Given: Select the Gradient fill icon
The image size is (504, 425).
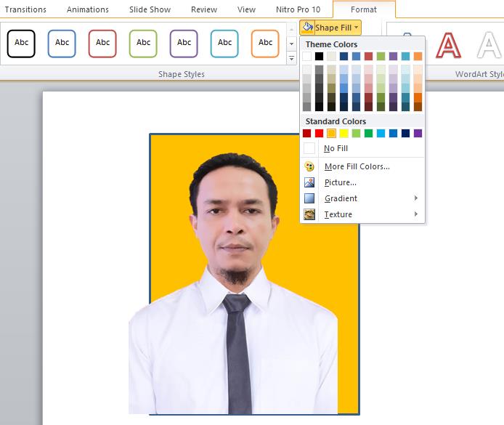Looking at the screenshot, I should click(309, 198).
